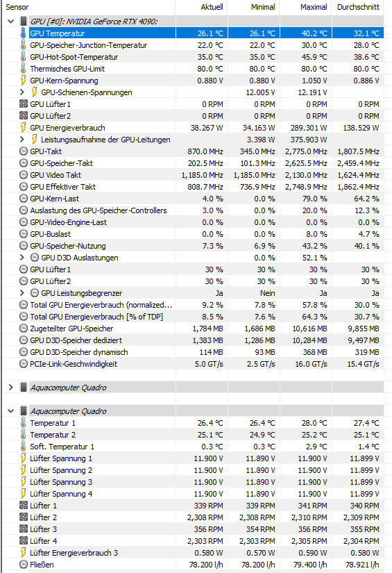The height and width of the screenshot is (573, 392).
Task: Expand GPU Leistungsbegrenzer row
Action: pyautogui.click(x=22, y=292)
